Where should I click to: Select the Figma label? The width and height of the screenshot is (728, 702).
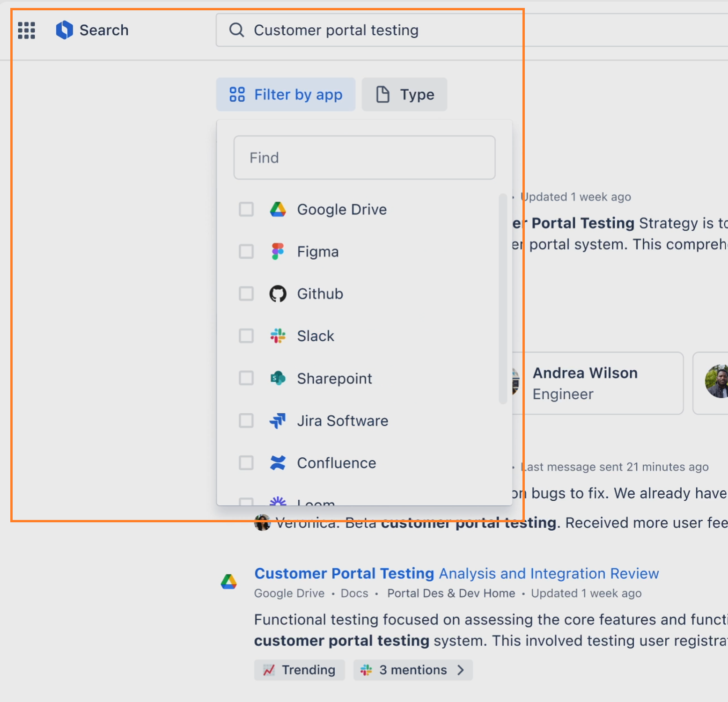click(x=318, y=252)
